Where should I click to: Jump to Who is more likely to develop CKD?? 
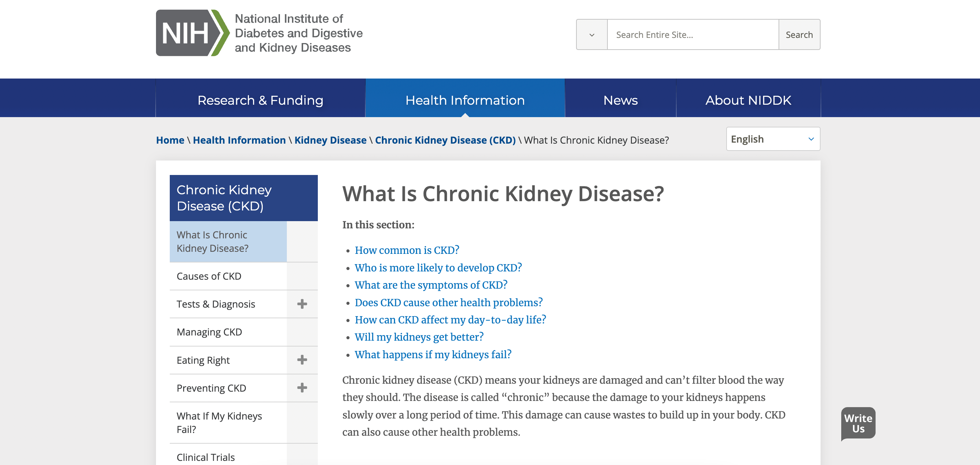438,268
